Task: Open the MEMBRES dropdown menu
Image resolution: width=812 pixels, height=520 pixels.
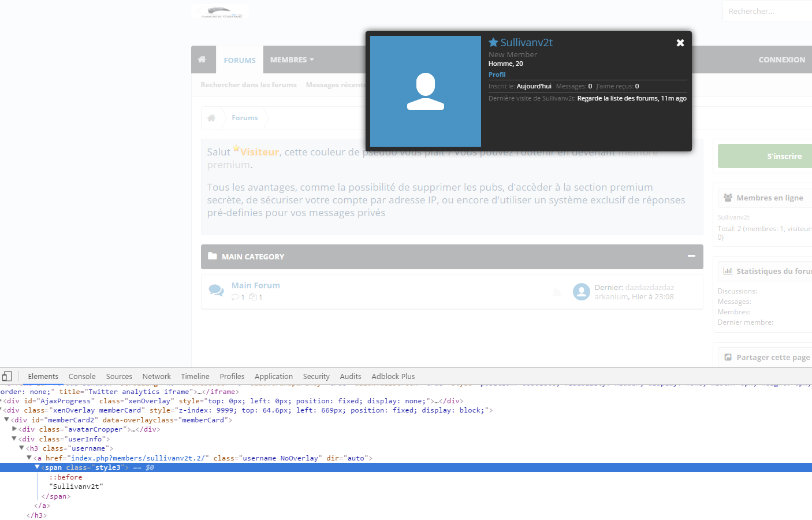Action: (292, 60)
